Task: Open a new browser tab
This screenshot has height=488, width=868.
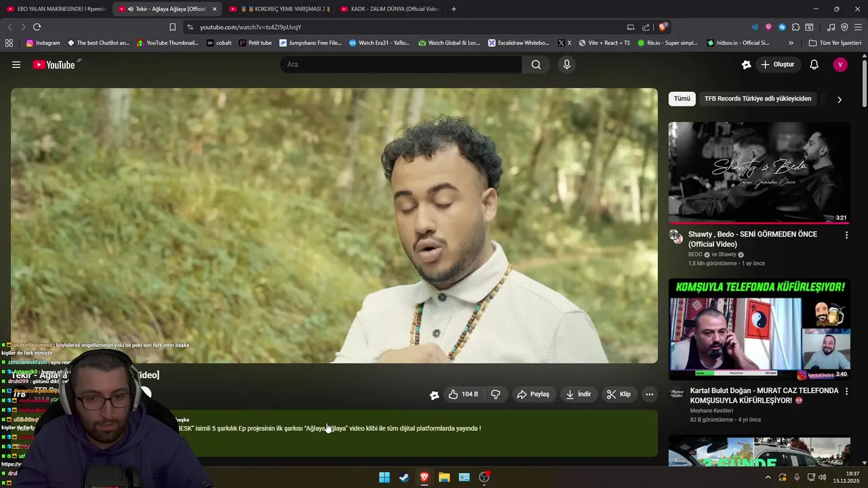Action: [x=454, y=9]
